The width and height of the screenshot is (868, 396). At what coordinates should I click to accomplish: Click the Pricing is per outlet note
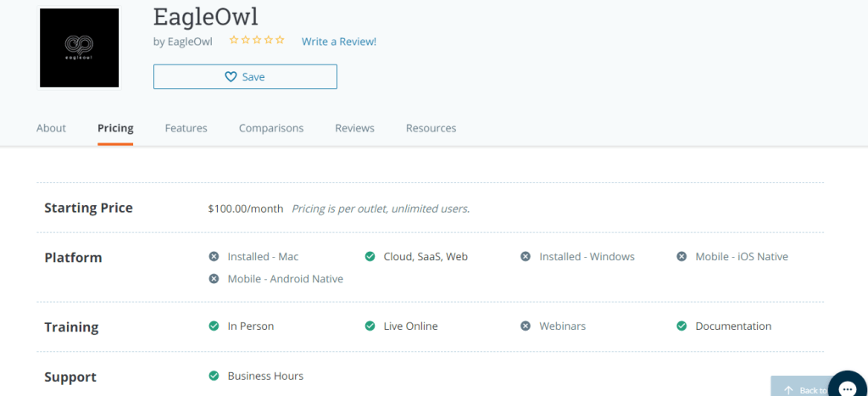[381, 209]
